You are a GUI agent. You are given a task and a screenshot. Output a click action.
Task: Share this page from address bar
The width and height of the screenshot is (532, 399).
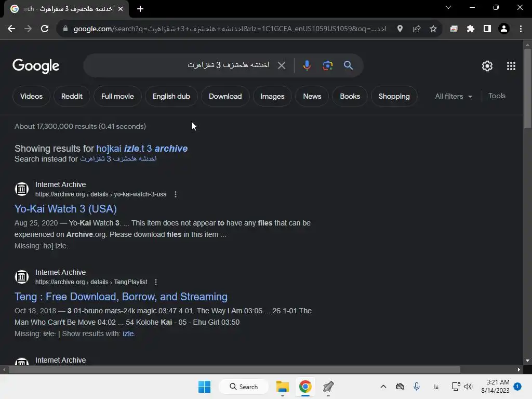417,29
